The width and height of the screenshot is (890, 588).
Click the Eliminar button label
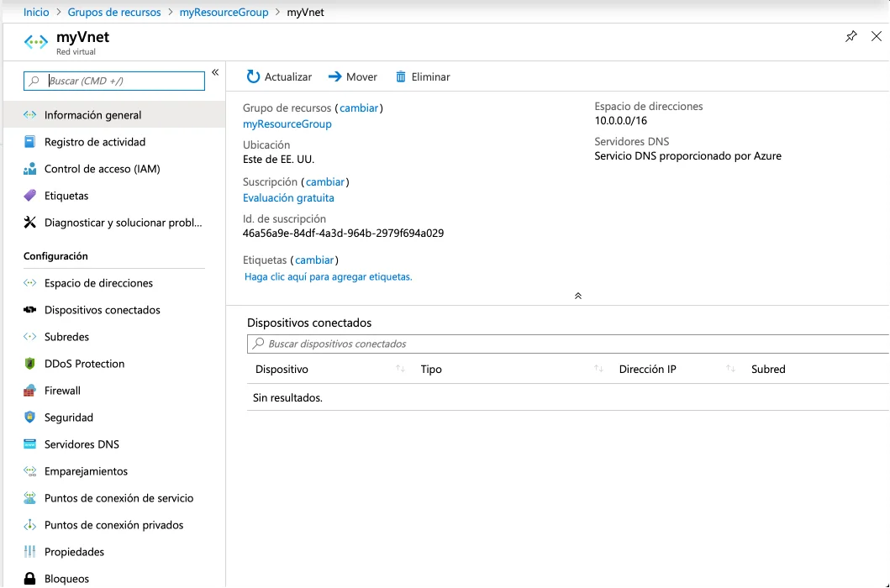click(431, 76)
